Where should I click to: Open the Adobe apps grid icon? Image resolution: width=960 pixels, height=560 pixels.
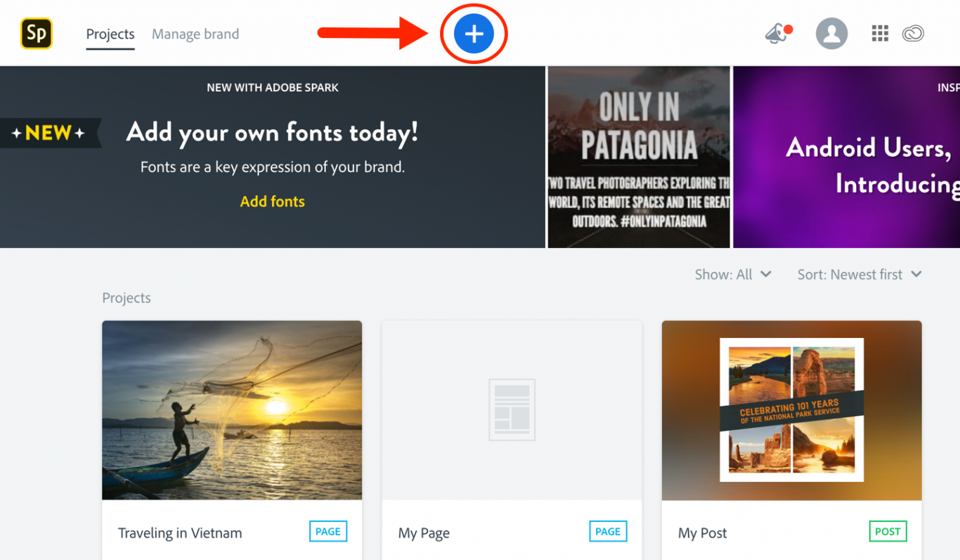pos(879,33)
